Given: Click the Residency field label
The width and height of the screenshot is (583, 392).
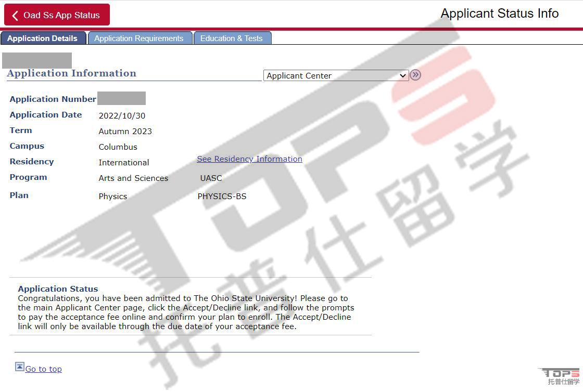Looking at the screenshot, I should click(x=32, y=162).
